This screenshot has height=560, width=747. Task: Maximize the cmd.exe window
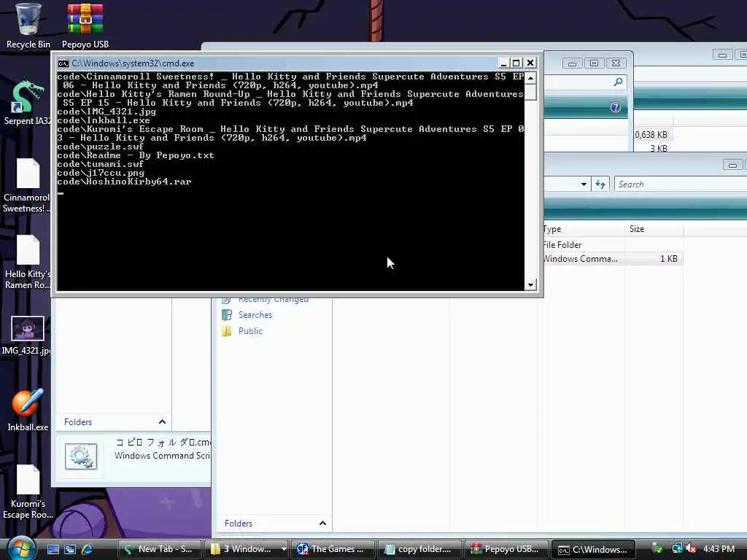[516, 63]
